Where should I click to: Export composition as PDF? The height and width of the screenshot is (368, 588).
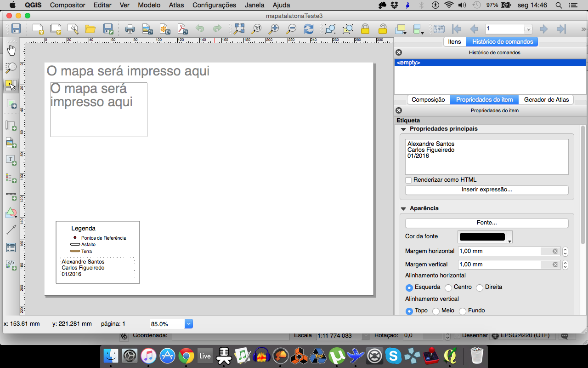(183, 29)
